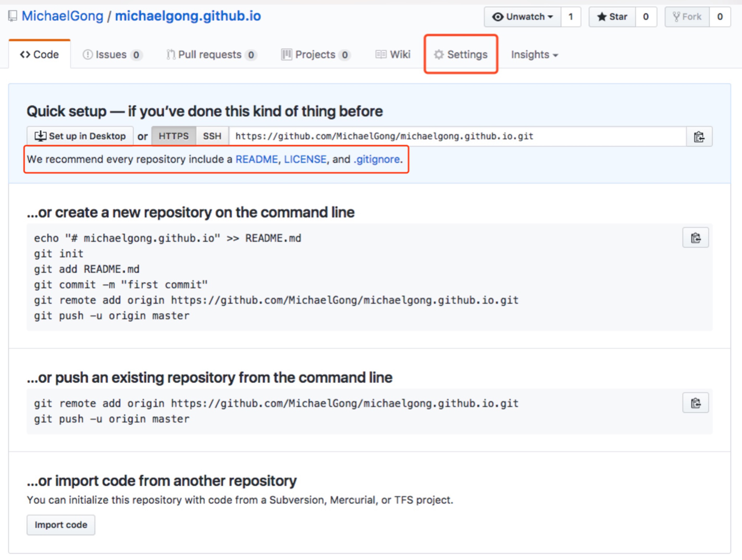Click the Subversion, Mercurial, or TFS description text
Viewport: 742px width, 560px height.
(x=240, y=500)
